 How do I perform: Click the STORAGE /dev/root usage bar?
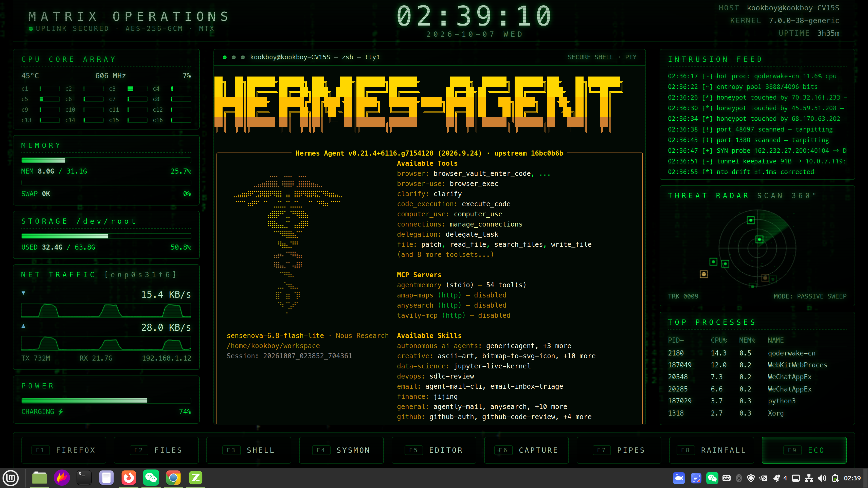click(x=106, y=236)
